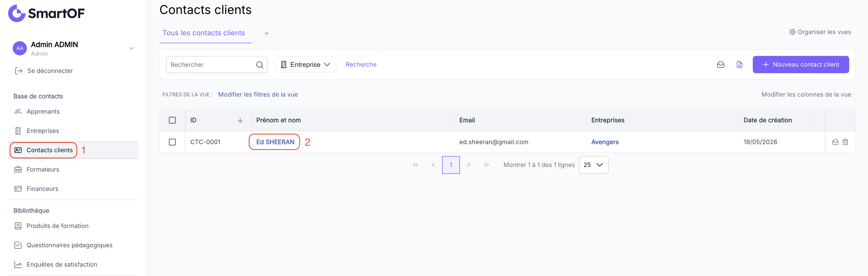Click the Contacts clients card icon
868x276 pixels.
(18, 150)
